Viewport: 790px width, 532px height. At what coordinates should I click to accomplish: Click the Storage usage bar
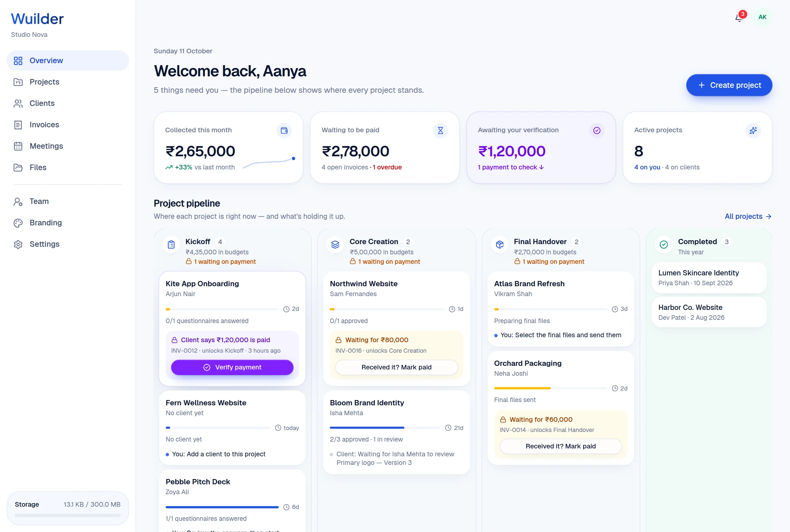pos(67,515)
